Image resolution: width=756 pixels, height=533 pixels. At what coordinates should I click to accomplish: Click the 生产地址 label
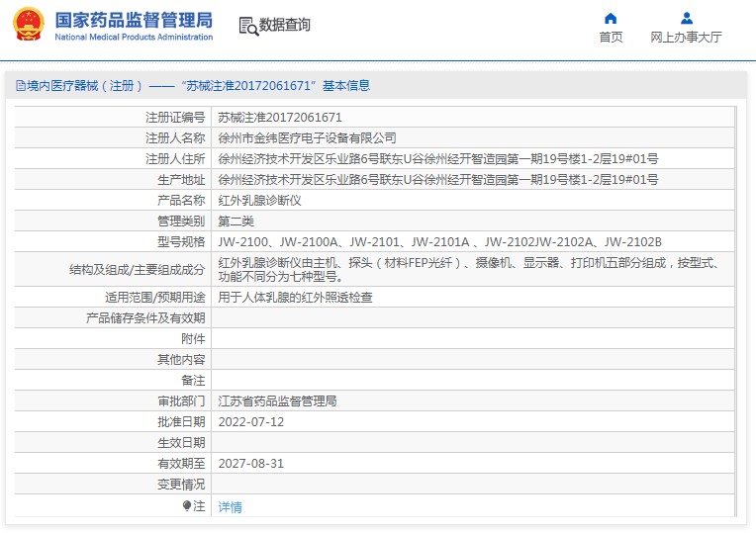click(x=181, y=180)
